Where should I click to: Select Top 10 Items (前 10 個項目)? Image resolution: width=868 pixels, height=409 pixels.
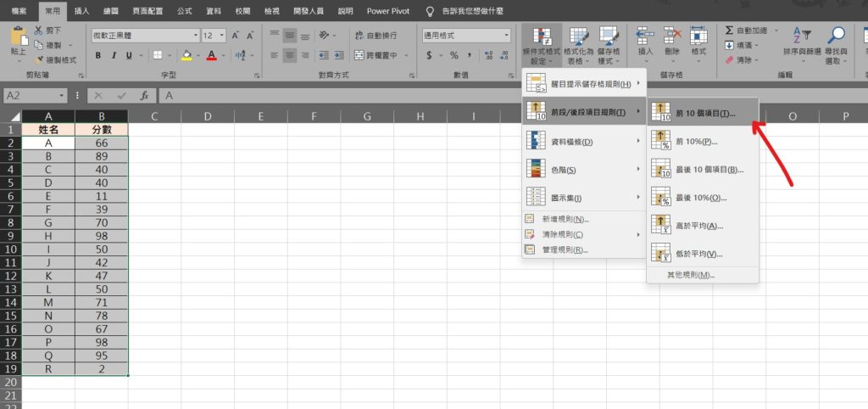click(703, 113)
